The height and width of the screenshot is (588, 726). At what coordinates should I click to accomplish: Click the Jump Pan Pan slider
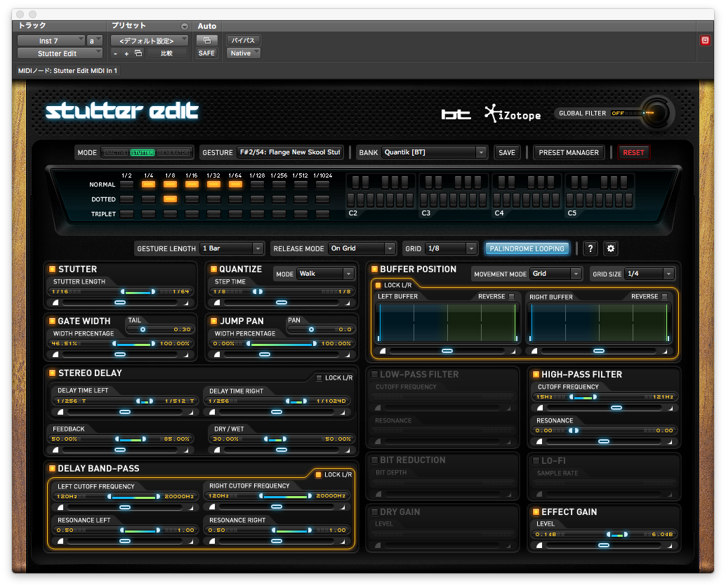tap(320, 329)
